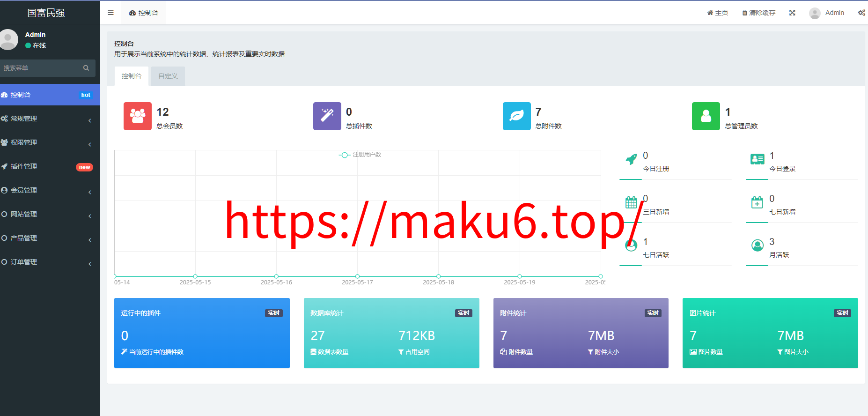868x416 pixels.
Task: Click the Admin avatar in sidebar
Action: click(x=8, y=39)
